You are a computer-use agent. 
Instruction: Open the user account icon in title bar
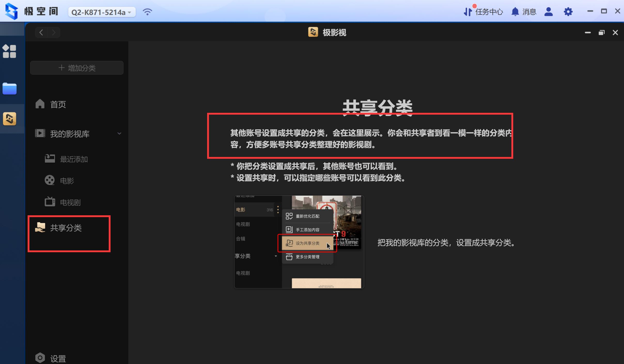pos(549,12)
